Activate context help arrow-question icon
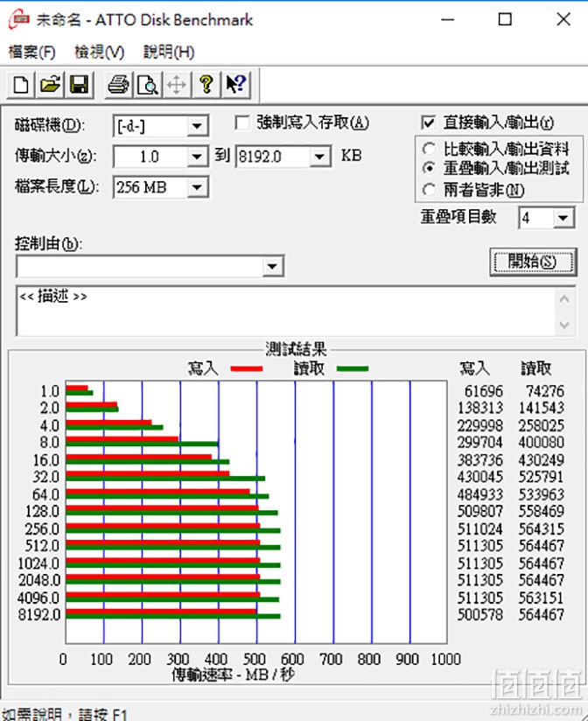Viewport: 588px width, 721px height. (236, 85)
